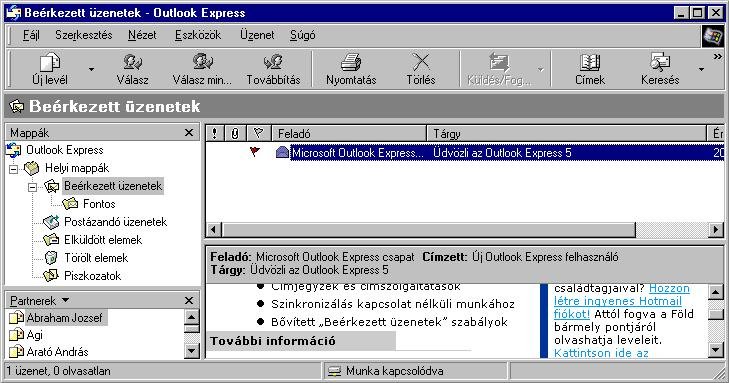Sort by the attachment paperclip column header
The image size is (729, 383).
click(235, 133)
